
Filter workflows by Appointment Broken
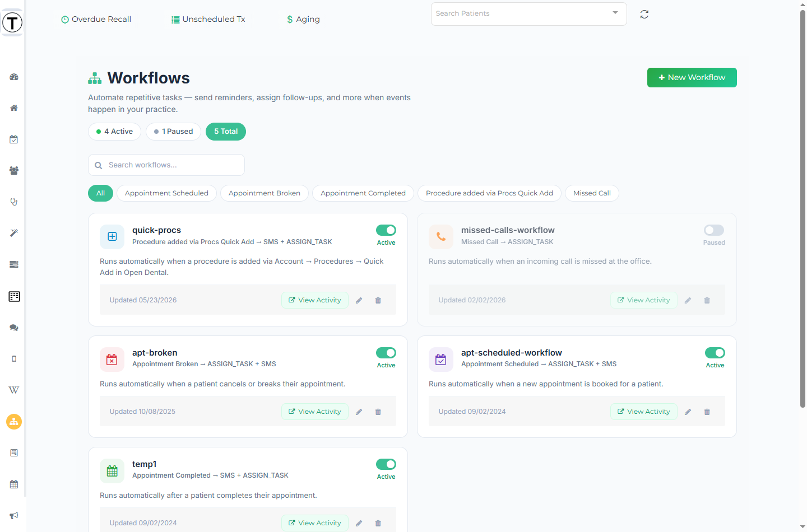(x=265, y=193)
